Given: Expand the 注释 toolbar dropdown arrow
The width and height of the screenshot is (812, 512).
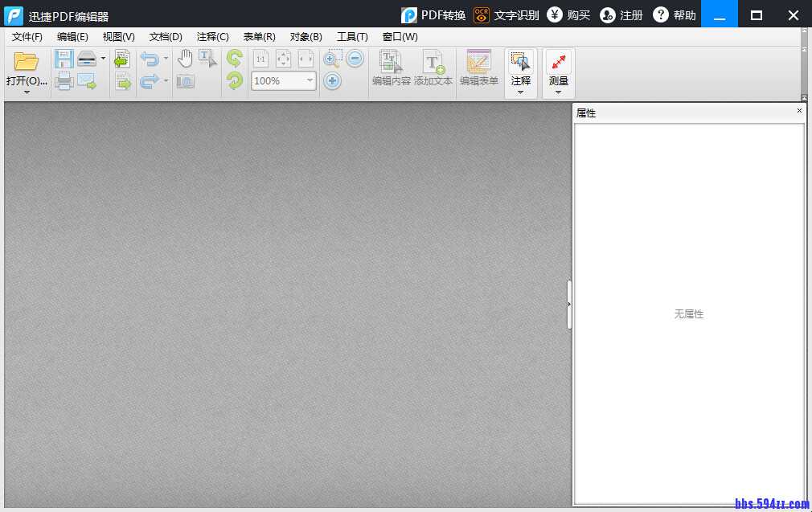Looking at the screenshot, I should click(520, 92).
